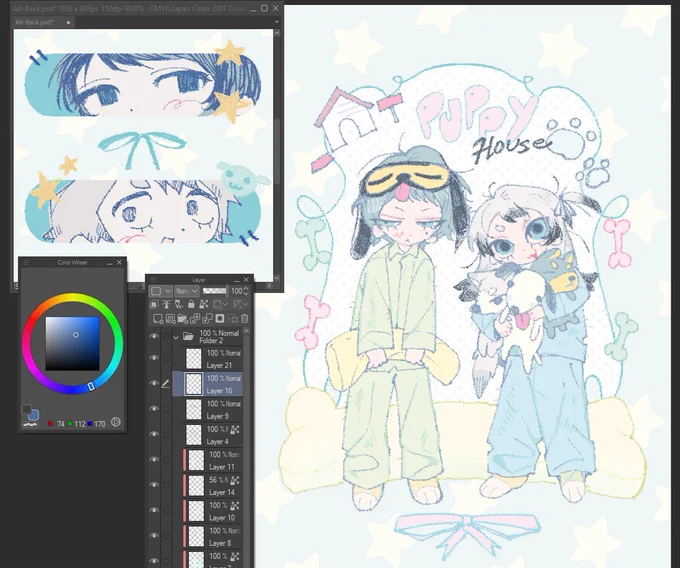Delete layer with trash icon
Image resolution: width=680 pixels, height=568 pixels.
point(245,319)
